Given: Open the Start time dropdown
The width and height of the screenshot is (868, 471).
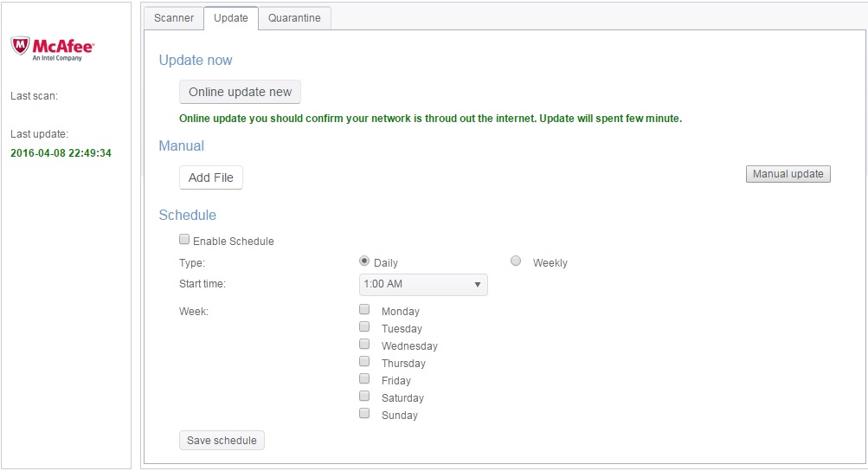Looking at the screenshot, I should [423, 284].
